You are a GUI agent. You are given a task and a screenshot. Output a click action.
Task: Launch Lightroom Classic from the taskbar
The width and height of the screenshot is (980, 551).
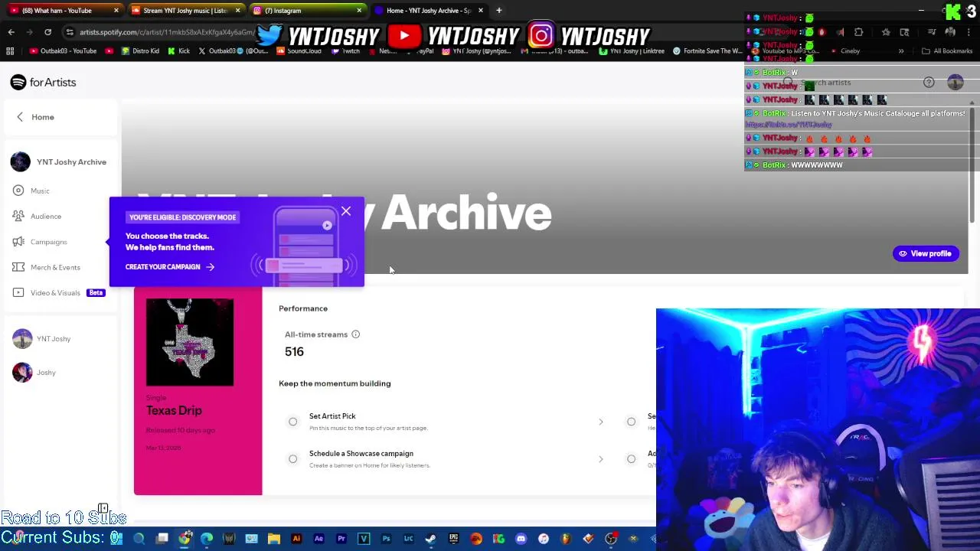click(408, 539)
